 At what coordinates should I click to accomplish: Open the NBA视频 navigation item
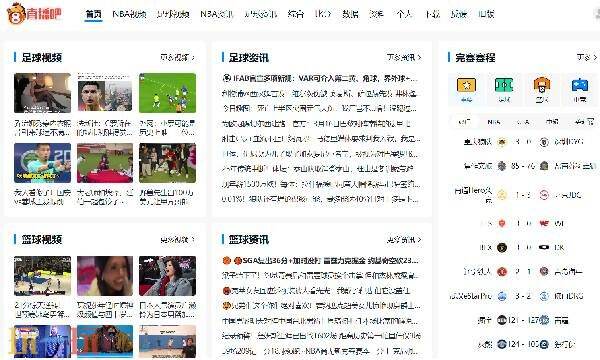[129, 14]
